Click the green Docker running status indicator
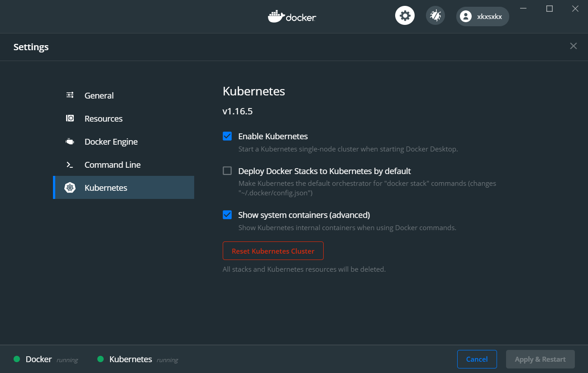588x373 pixels. coord(16,359)
